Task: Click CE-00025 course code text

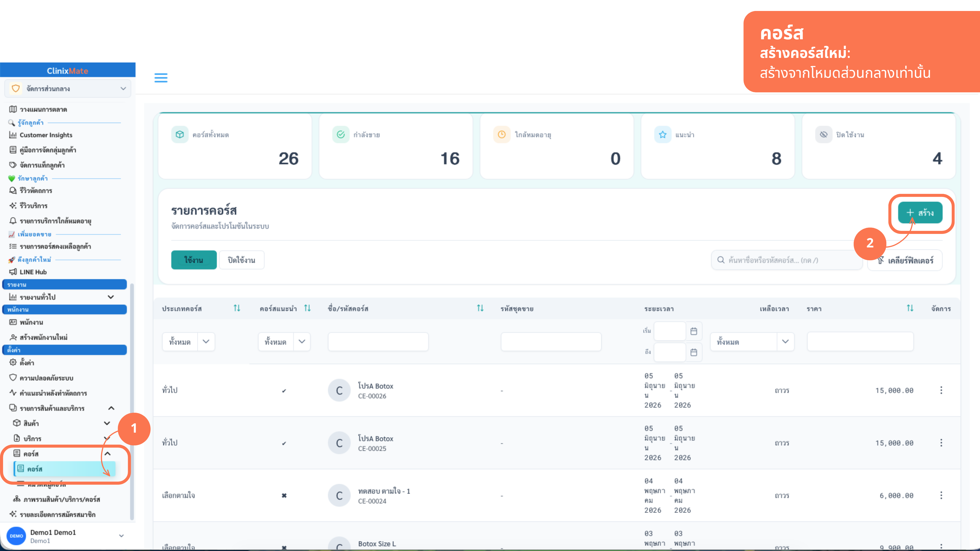Action: point(372,449)
